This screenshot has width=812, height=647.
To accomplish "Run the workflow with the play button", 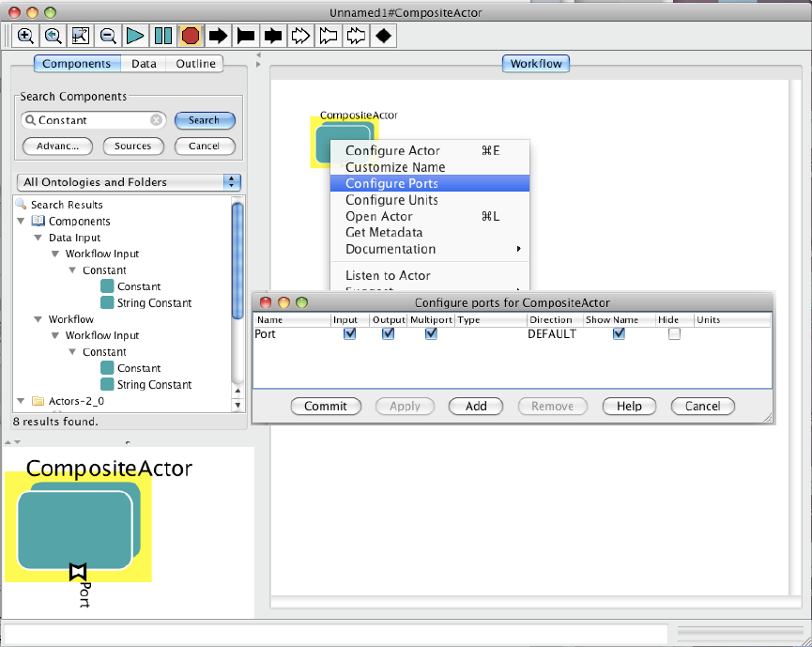I will pos(135,36).
